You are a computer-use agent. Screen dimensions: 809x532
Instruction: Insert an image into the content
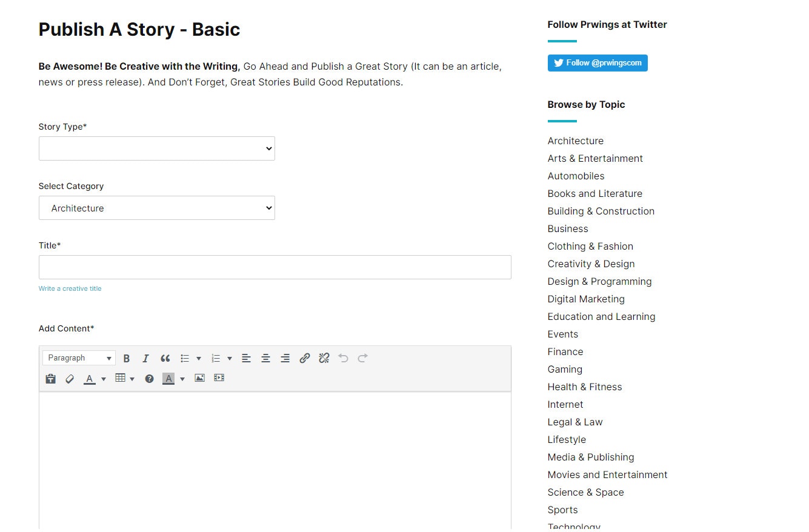199,378
